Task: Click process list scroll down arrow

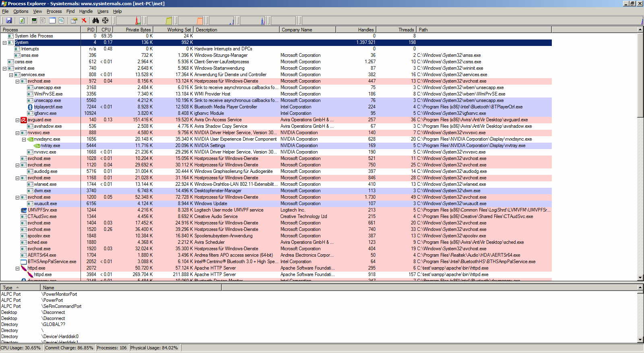Action: (640, 278)
